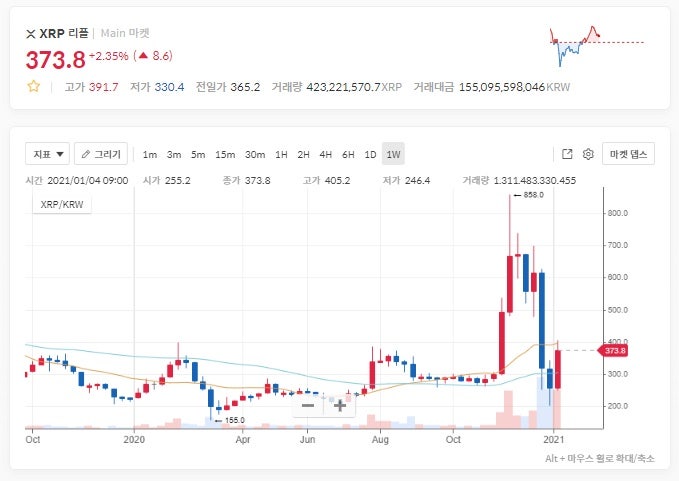This screenshot has width=679, height=481.
Task: Click the Aug label on time axis
Action: click(380, 439)
